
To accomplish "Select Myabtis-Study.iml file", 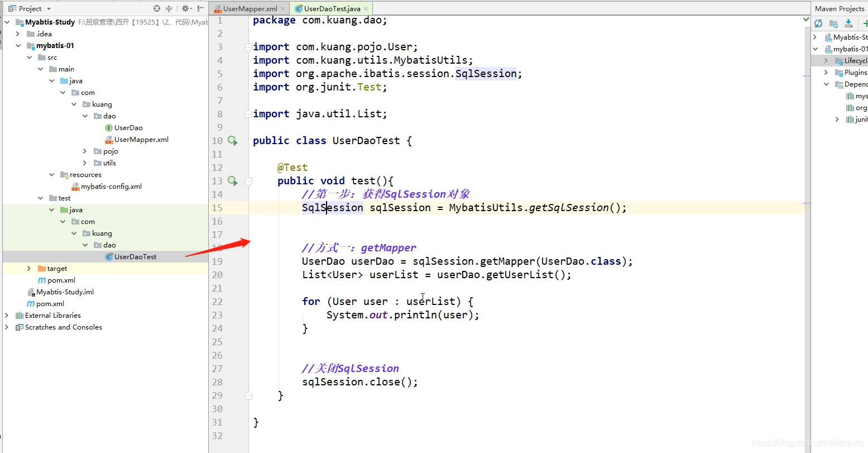I will pos(61,292).
